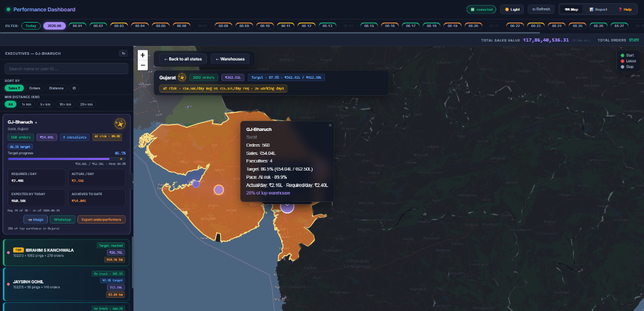Select date pill 06-20
The height and width of the screenshot is (311, 644).
pyautogui.click(x=473, y=26)
